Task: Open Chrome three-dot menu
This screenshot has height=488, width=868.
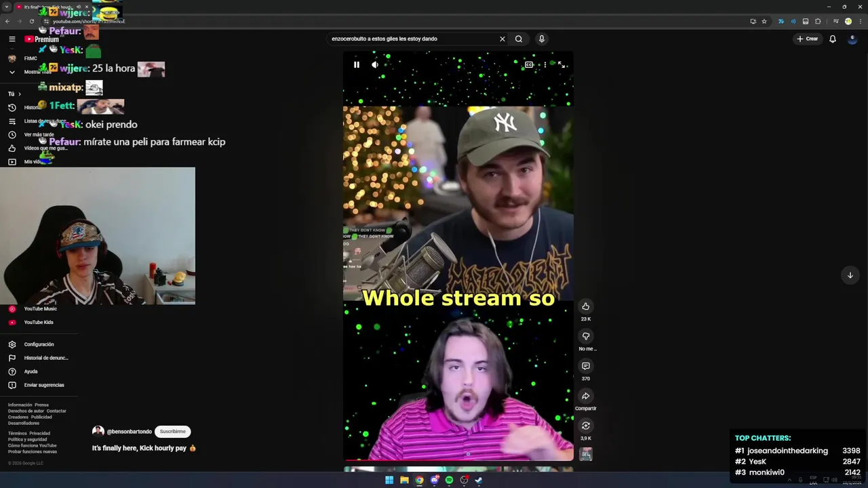Action: (859, 21)
